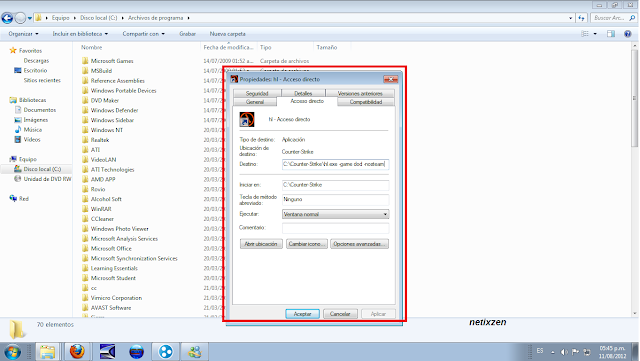Click the Iniciar en text field
The width and height of the screenshot is (640, 361).
point(335,185)
